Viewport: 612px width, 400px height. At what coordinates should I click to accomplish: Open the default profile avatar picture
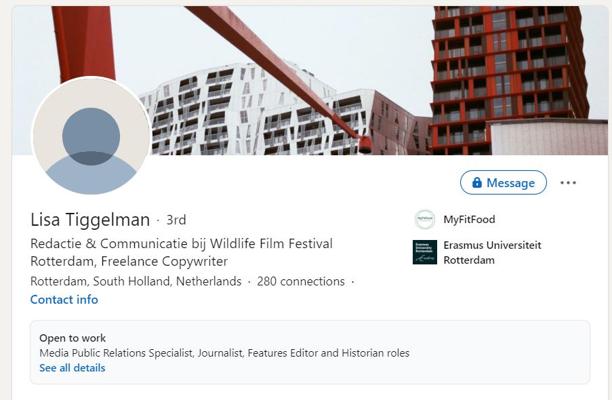click(x=91, y=136)
